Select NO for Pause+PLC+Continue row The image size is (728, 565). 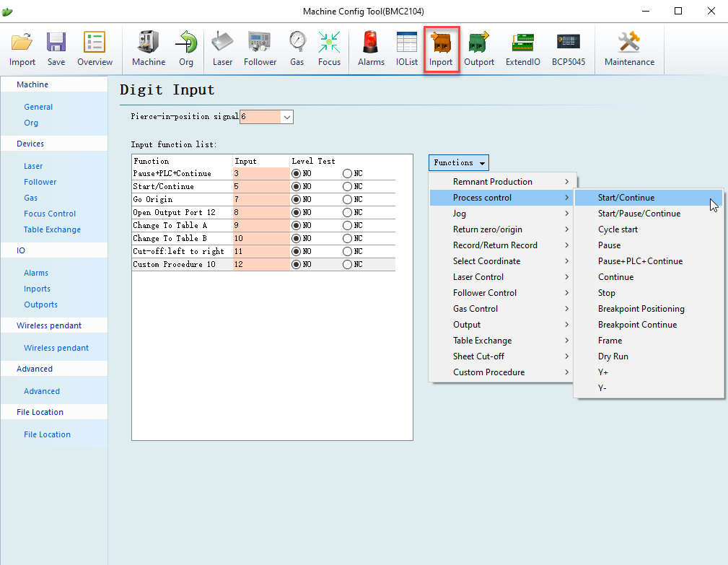296,174
